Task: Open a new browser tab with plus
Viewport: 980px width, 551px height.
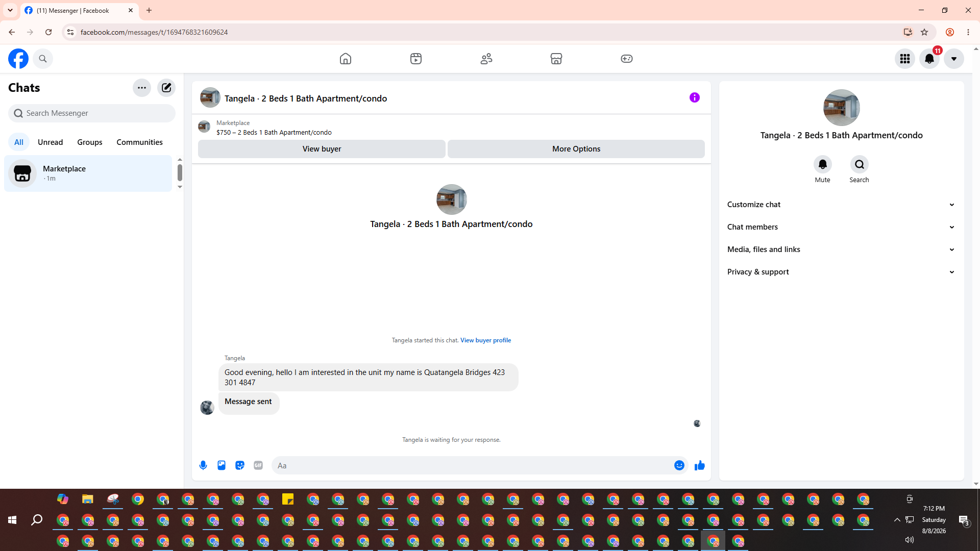Action: coord(149,10)
